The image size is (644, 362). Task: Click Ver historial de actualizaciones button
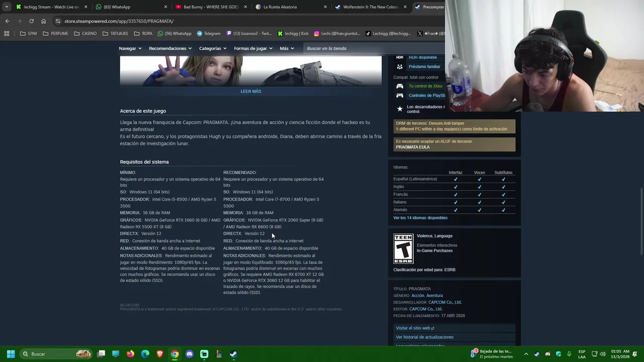454,337
